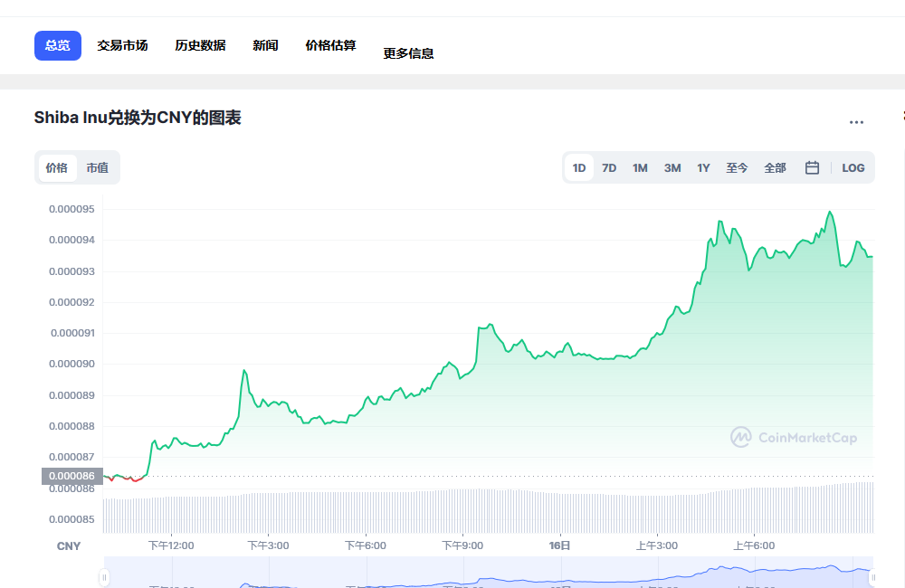The width and height of the screenshot is (905, 588).
Task: Show 全部 price history
Action: (775, 167)
